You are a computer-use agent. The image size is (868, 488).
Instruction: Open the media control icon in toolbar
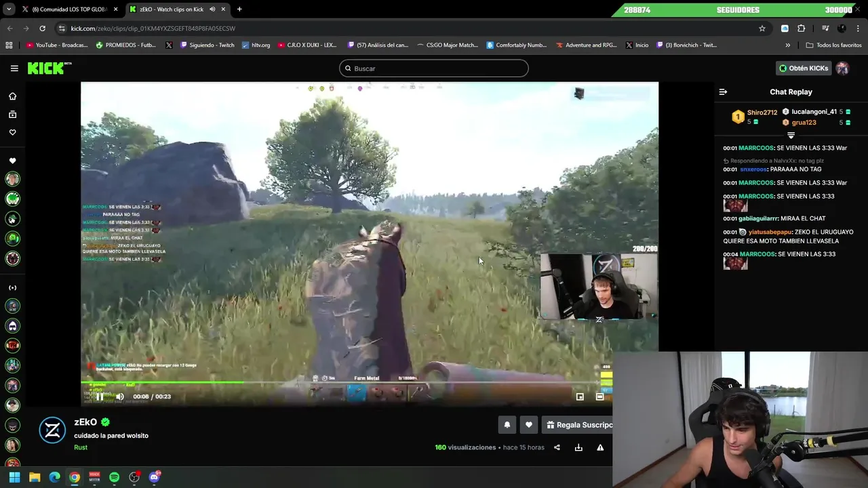click(x=825, y=28)
